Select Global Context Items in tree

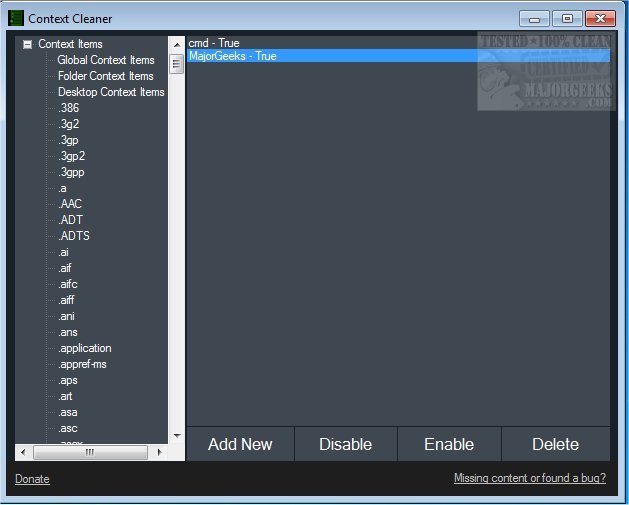click(106, 60)
